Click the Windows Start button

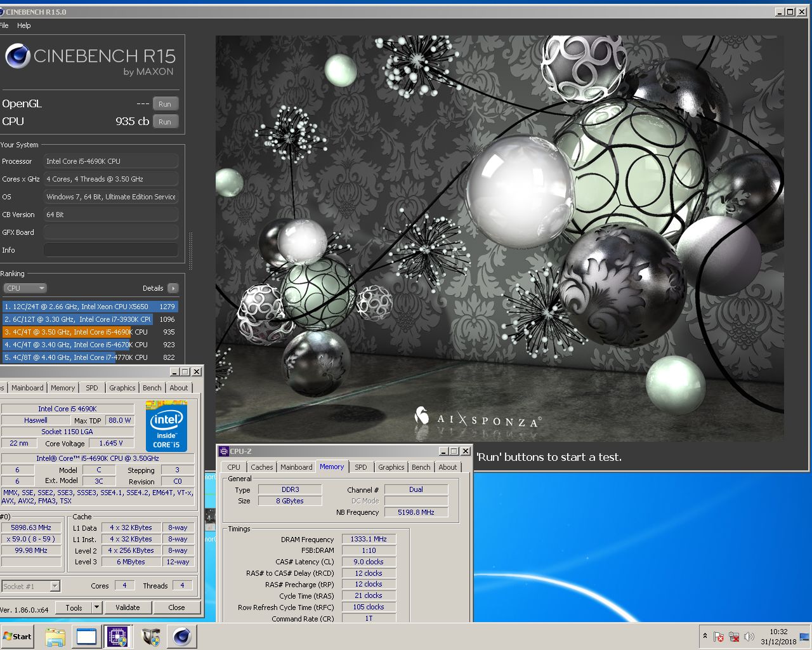17,637
